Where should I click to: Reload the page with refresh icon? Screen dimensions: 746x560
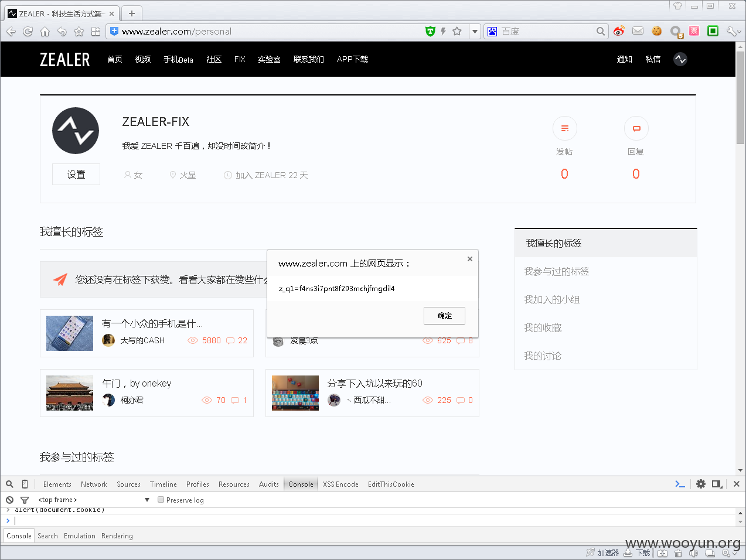pyautogui.click(x=28, y=32)
